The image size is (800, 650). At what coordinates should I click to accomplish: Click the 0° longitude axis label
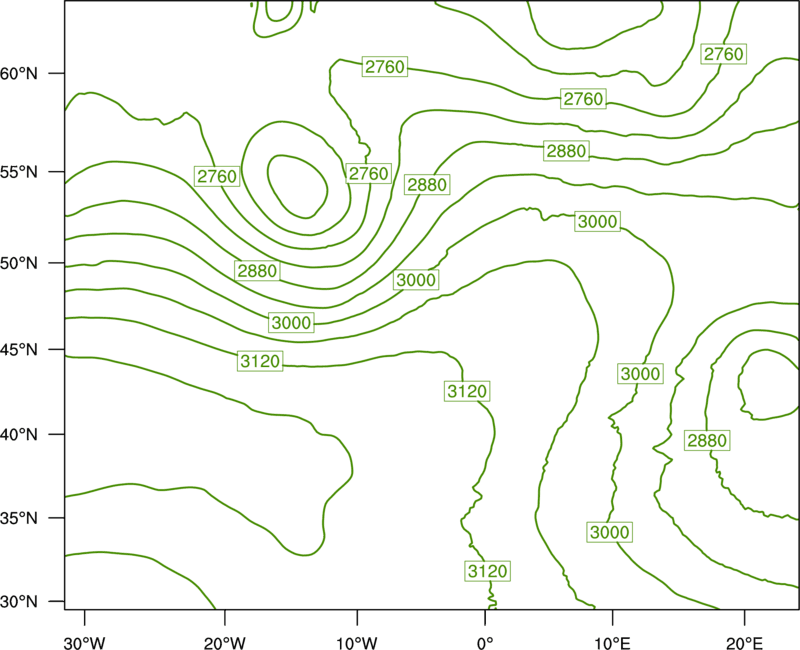[x=485, y=643]
